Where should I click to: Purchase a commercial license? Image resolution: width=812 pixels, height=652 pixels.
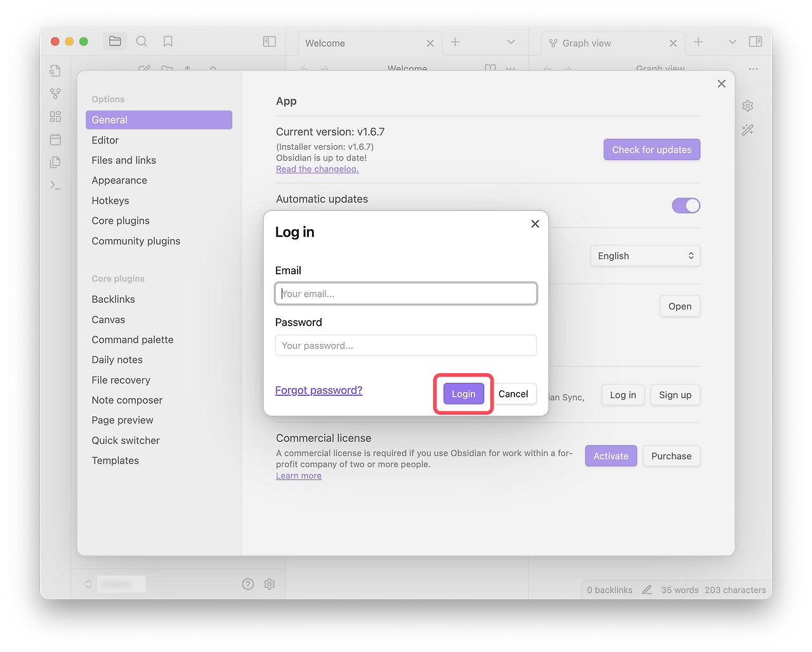672,456
